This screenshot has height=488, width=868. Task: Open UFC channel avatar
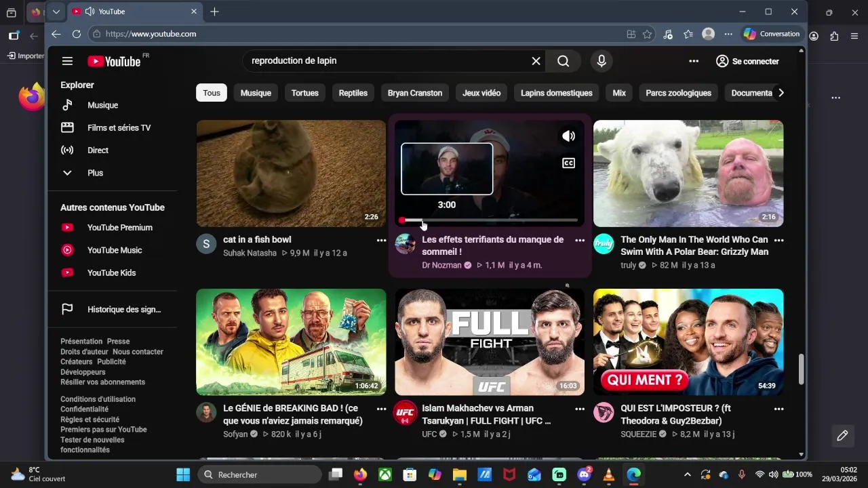406,413
